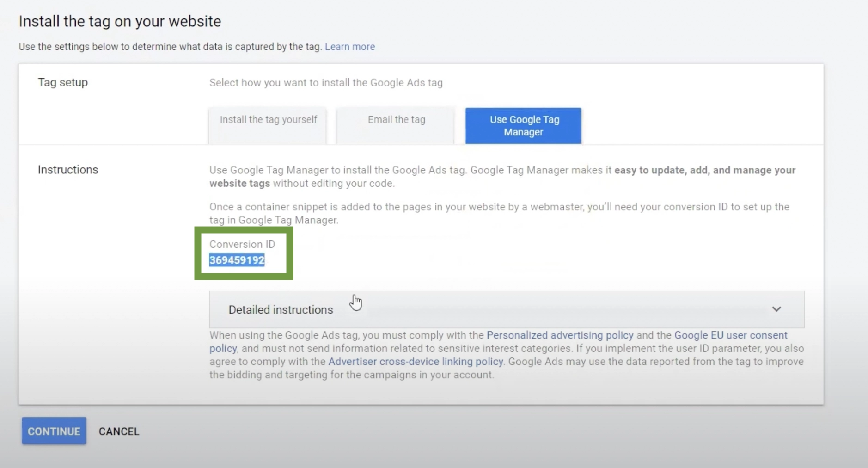868x468 pixels.
Task: Click the Install the tag on your website heading
Action: tap(120, 21)
